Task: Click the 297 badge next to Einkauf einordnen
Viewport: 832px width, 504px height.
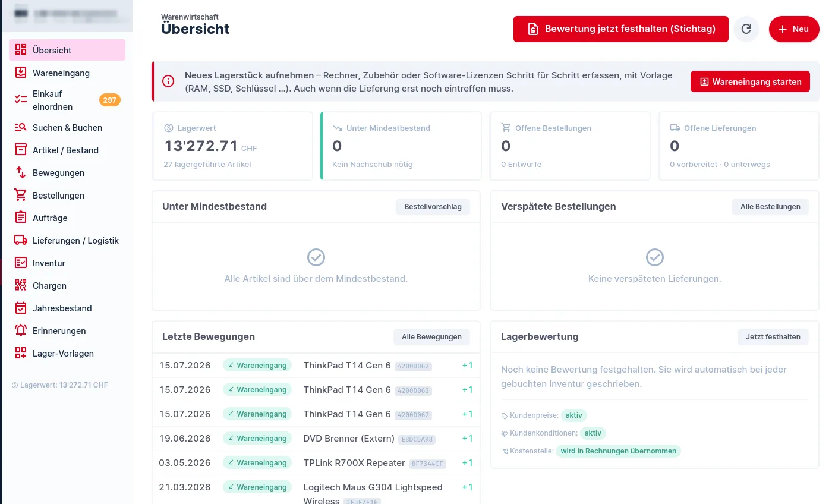Action: point(109,100)
